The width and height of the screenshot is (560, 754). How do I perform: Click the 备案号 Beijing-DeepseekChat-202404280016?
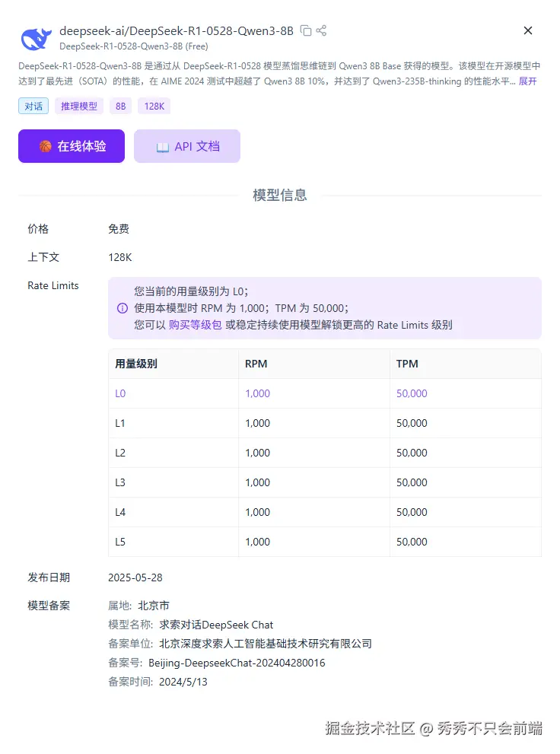(237, 663)
